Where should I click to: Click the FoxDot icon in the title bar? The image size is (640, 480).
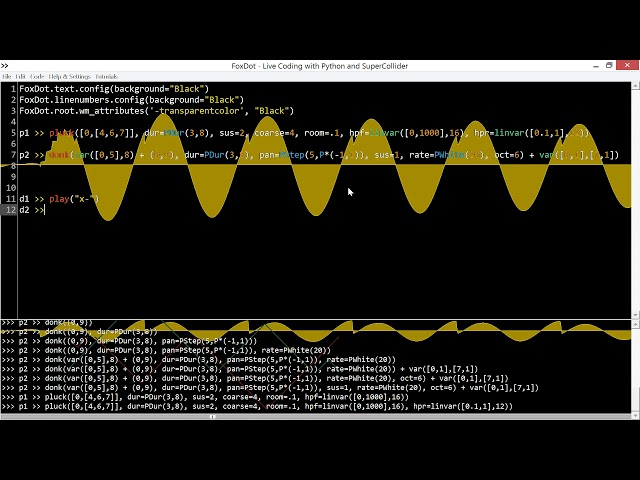(5, 66)
